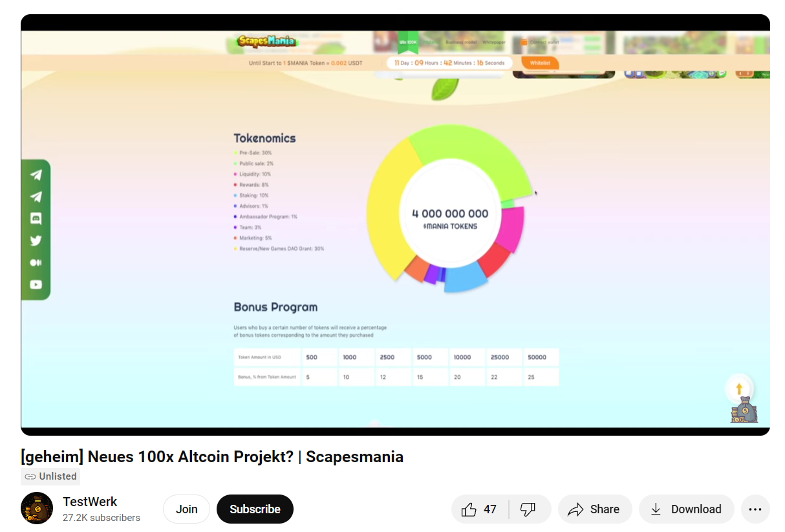This screenshot has width=785, height=532.
Task: Download the video
Action: pos(686,509)
